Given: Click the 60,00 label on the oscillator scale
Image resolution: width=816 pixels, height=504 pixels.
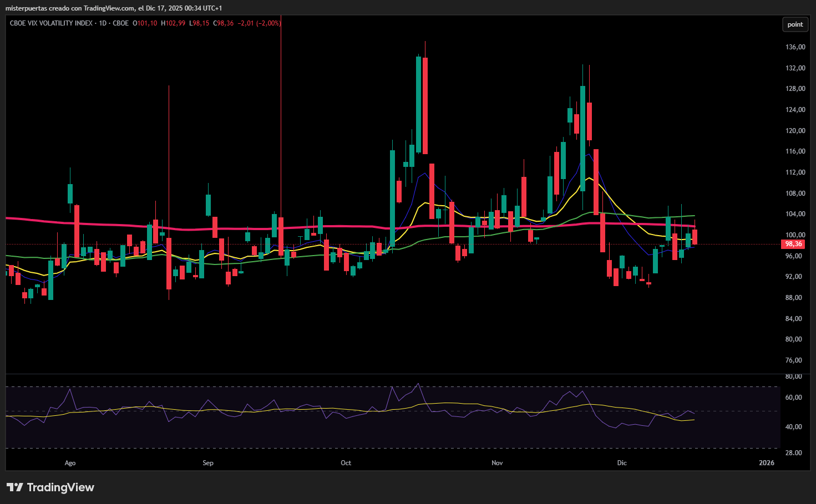Looking at the screenshot, I should [795, 398].
